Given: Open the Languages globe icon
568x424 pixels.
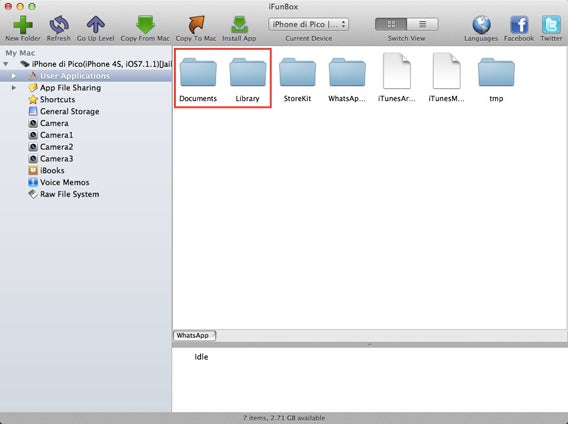Looking at the screenshot, I should (x=481, y=25).
